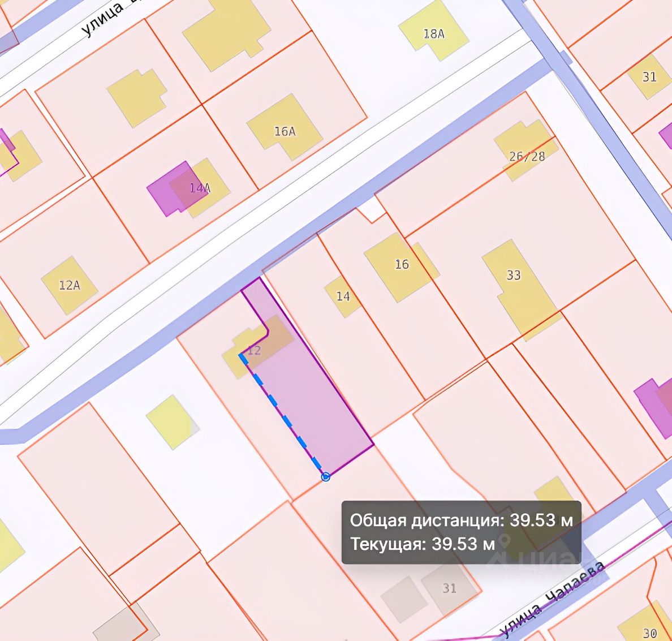
Task: Click the dashed blue measurement line
Action: [283, 415]
